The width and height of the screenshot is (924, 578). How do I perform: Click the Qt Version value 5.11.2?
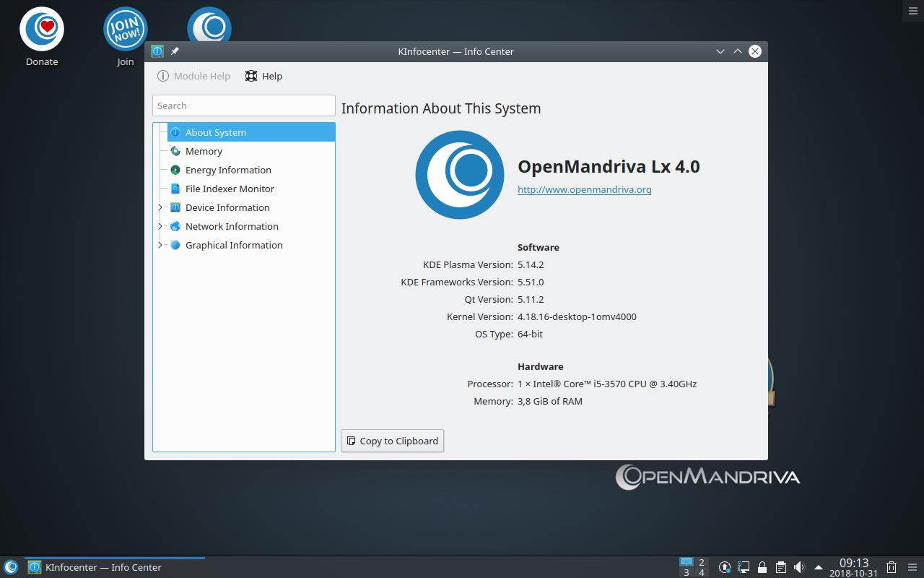[x=531, y=299]
